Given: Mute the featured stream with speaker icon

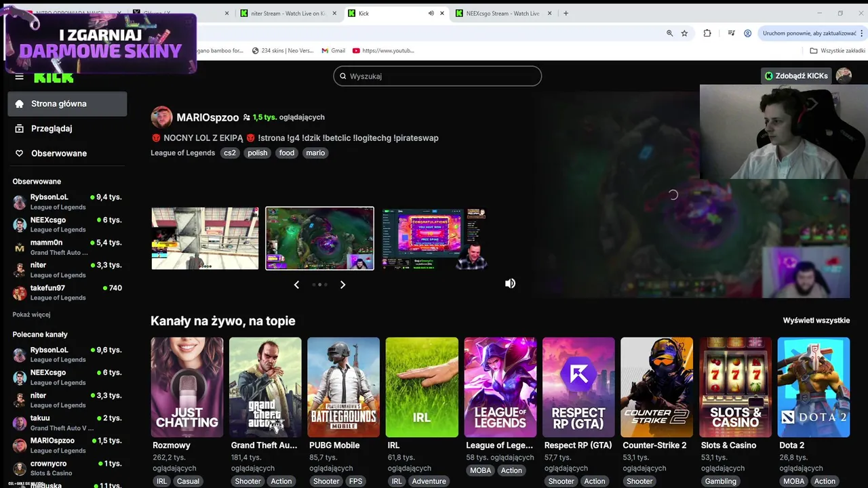Looking at the screenshot, I should click(510, 283).
